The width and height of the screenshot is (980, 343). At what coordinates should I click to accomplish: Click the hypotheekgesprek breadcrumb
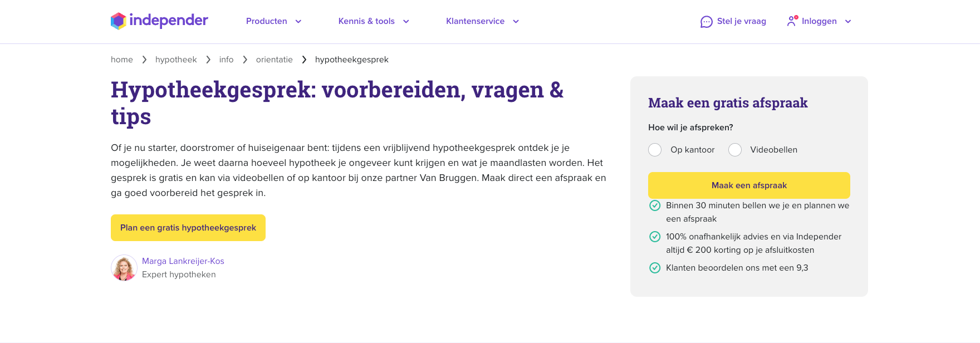pyautogui.click(x=352, y=60)
